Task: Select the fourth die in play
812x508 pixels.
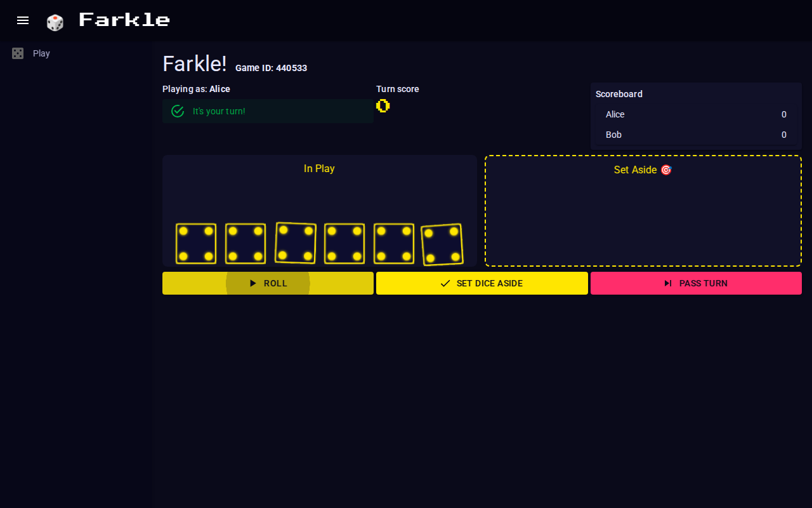Action: click(344, 244)
